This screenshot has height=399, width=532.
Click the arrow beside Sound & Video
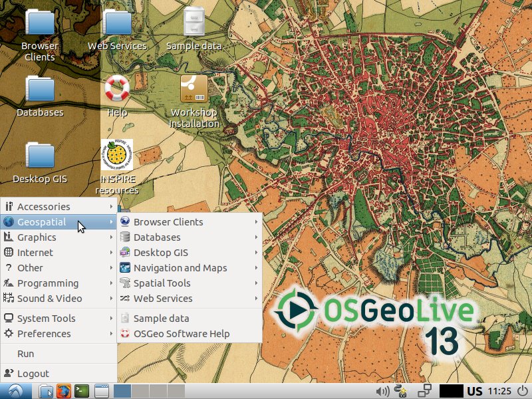click(x=111, y=298)
